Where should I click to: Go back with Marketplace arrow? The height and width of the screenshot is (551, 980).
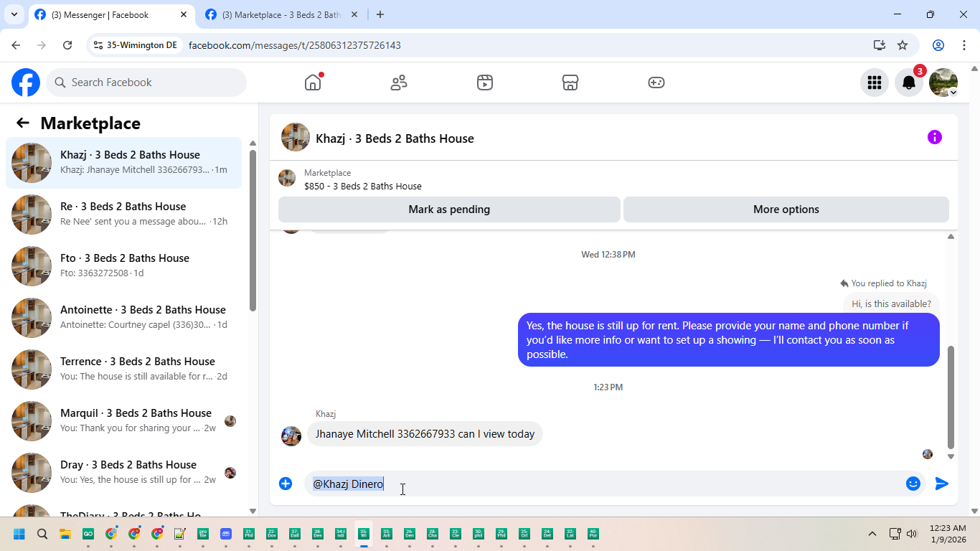[23, 123]
